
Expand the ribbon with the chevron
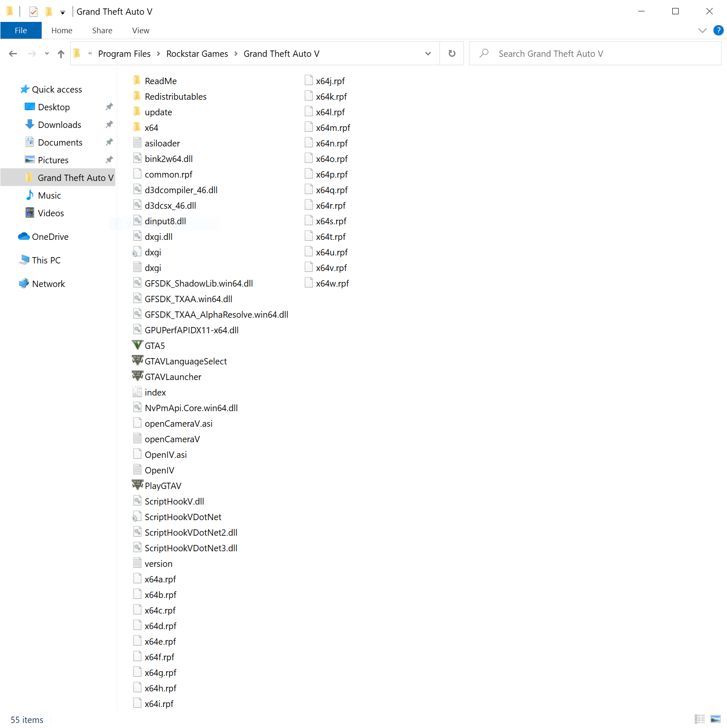coord(702,30)
